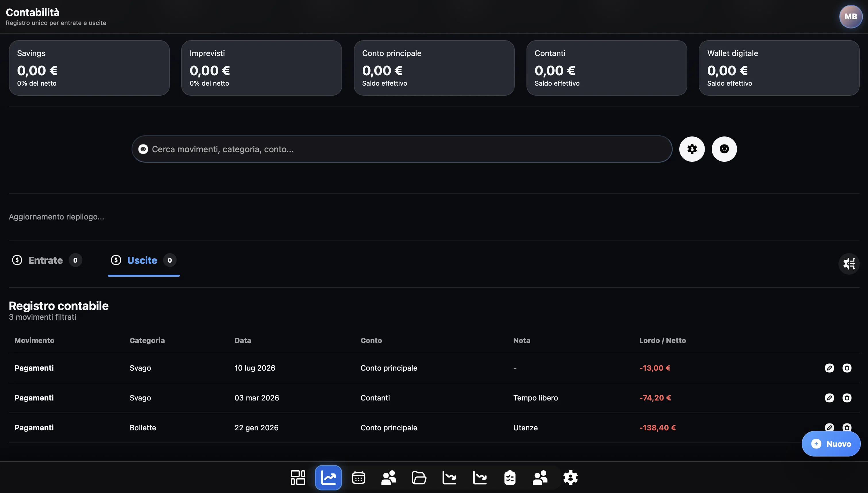Open the dashboard grid icon in dock

[x=298, y=477]
